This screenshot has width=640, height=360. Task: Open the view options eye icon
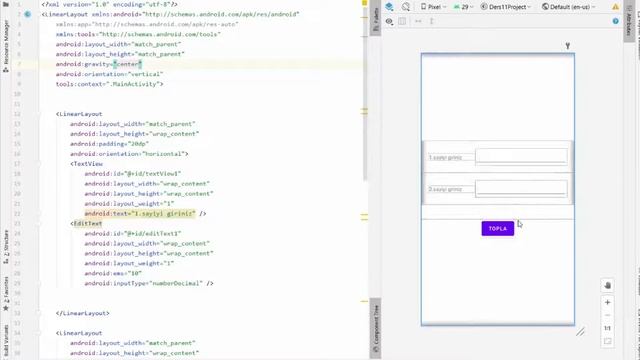click(389, 21)
